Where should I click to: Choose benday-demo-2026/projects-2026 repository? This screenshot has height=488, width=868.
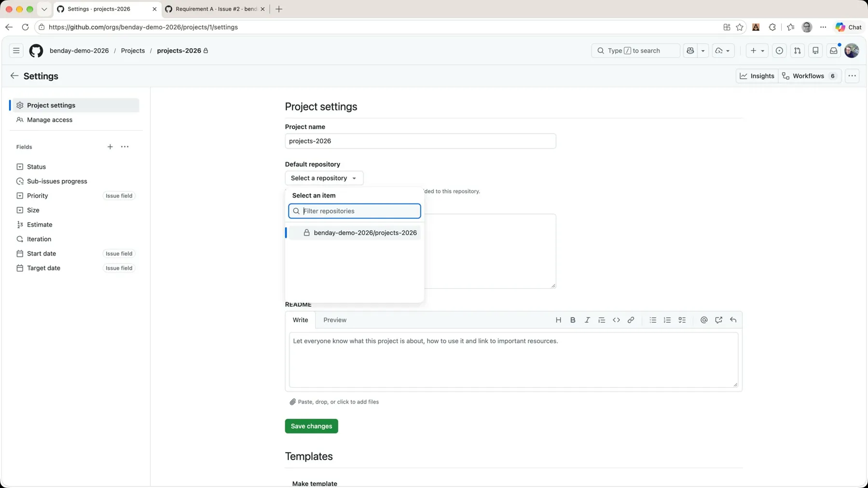[x=354, y=232]
